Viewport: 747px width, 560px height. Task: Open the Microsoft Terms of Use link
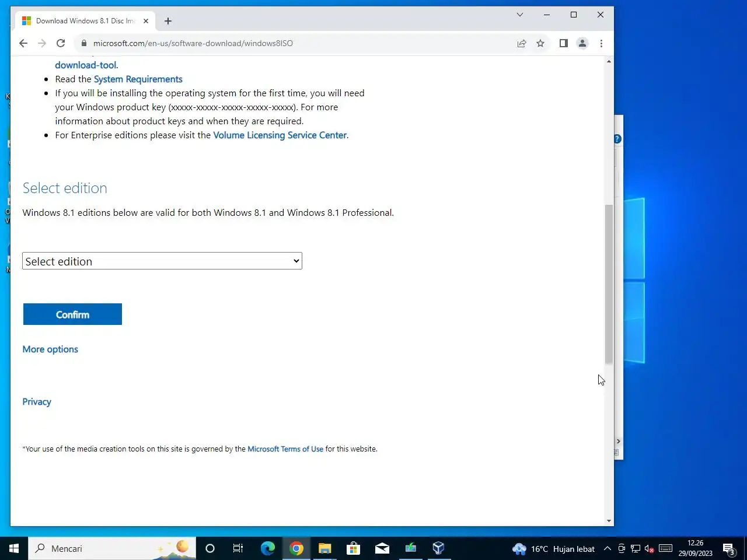[x=285, y=449]
